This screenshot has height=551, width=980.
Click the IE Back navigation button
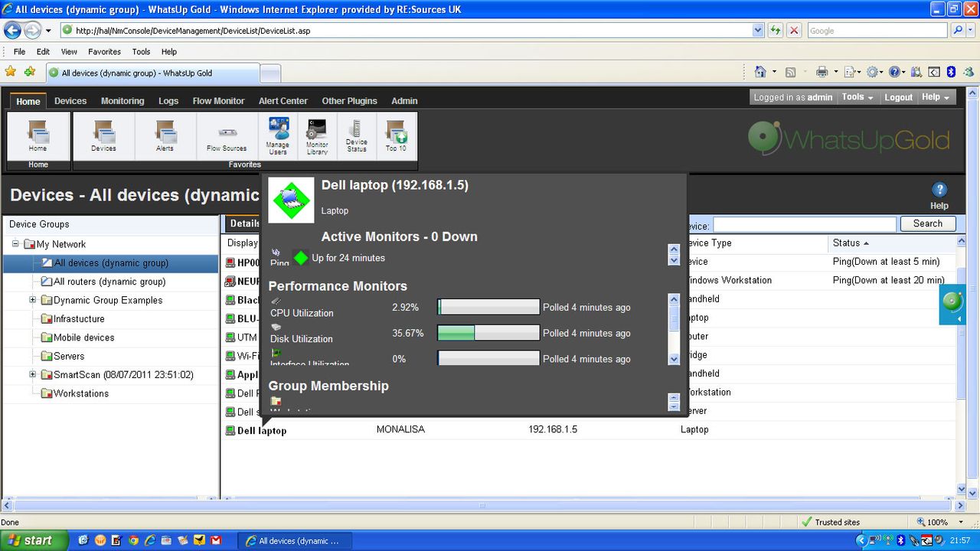(x=12, y=31)
